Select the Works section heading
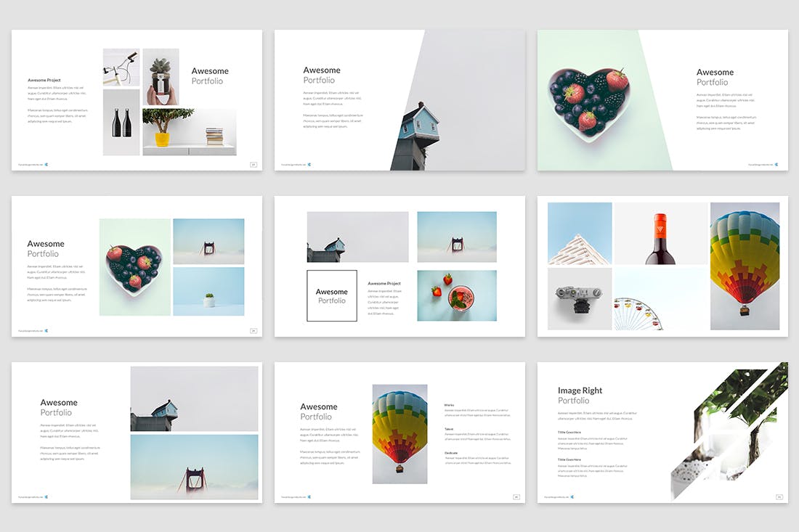The height and width of the screenshot is (532, 799). tap(450, 405)
